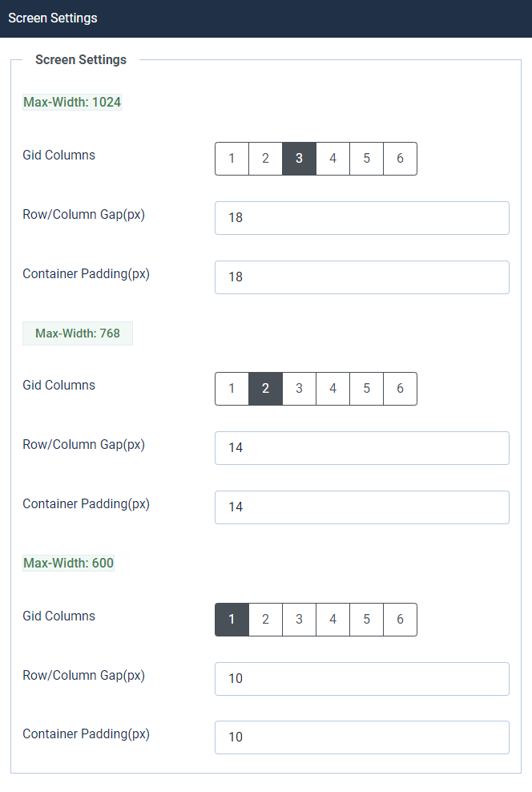The height and width of the screenshot is (792, 532).
Task: Select 5 columns under Max-Width 600
Action: pos(367,620)
